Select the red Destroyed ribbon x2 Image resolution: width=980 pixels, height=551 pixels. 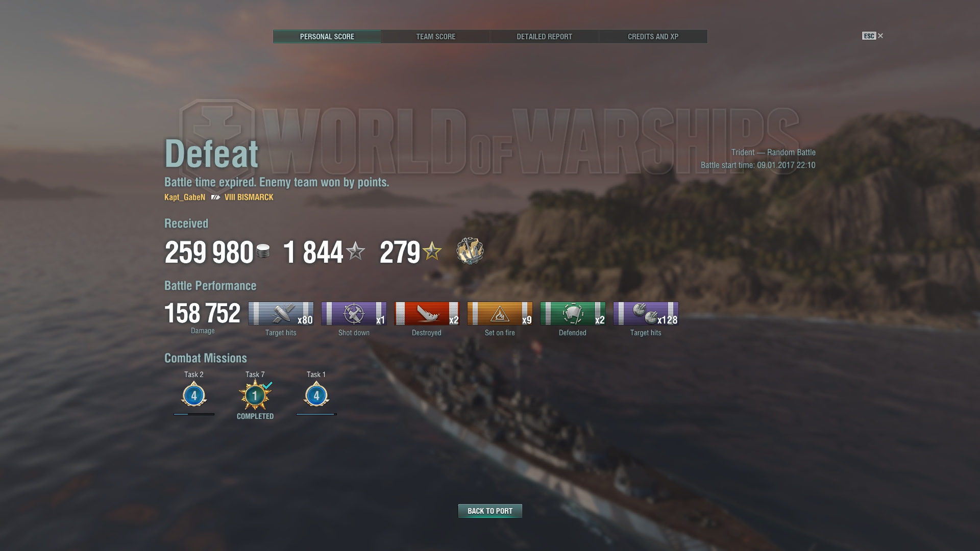click(427, 314)
